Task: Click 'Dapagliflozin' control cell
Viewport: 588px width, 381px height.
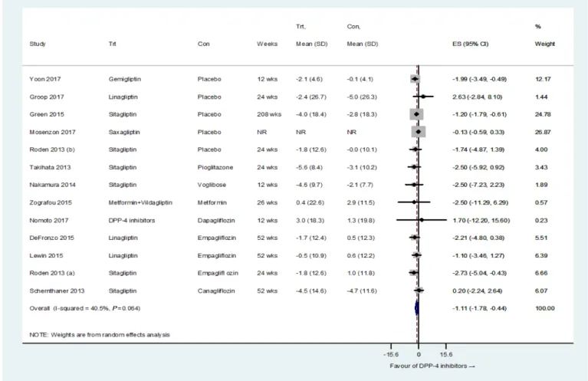Action: (x=216, y=220)
